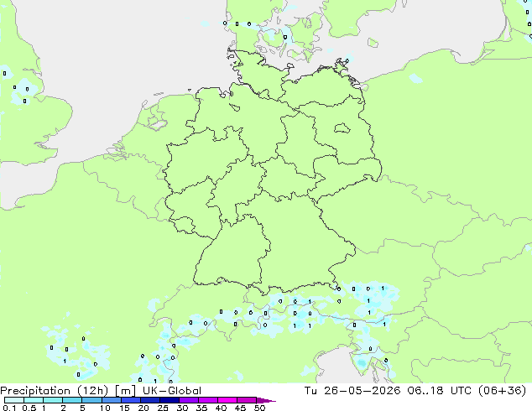This screenshot has height=411, width=532.
Task: Click the "50" legend scale label
Action: [x=259, y=408]
